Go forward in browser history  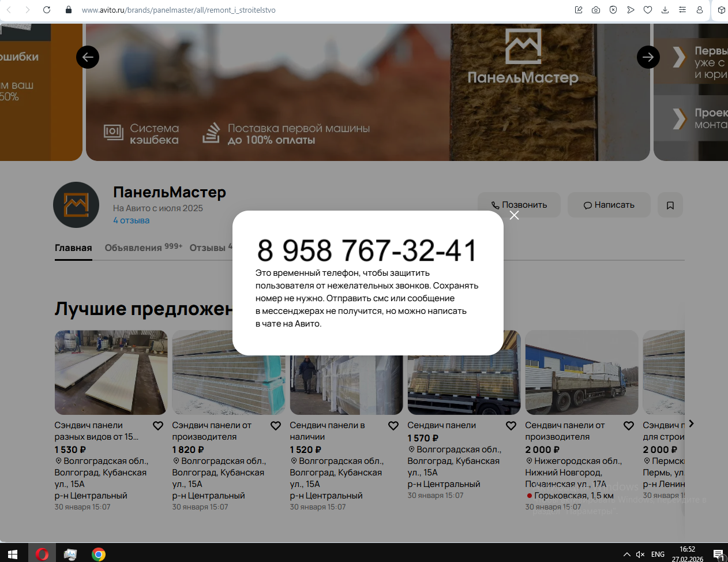(x=27, y=10)
